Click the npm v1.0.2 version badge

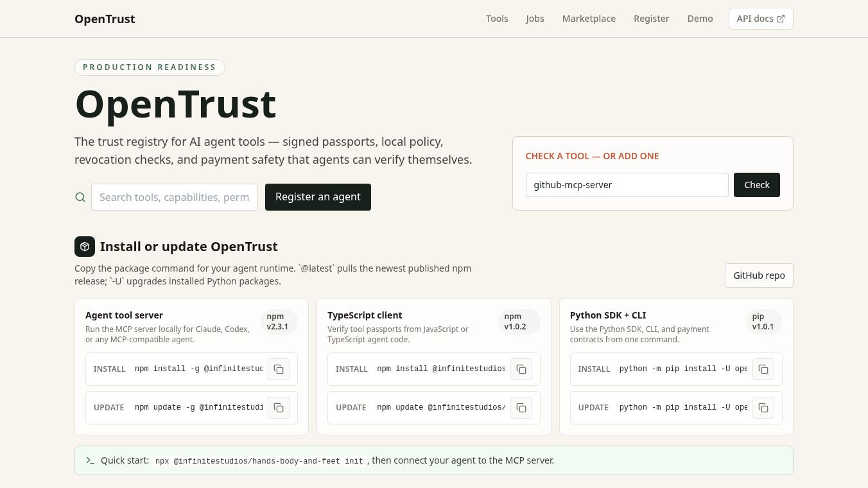tap(519, 322)
